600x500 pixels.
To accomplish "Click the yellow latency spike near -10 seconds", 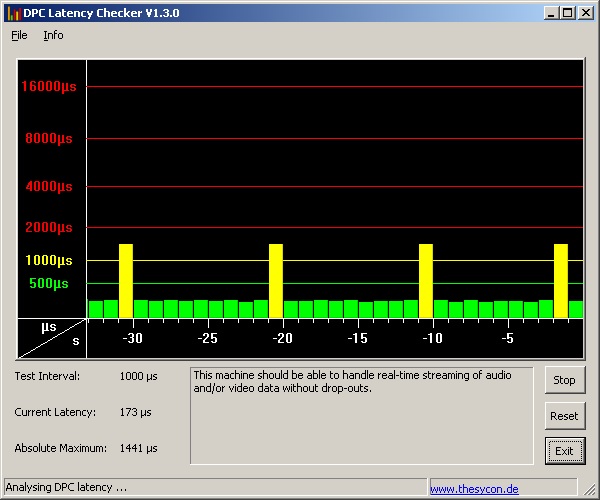I will pos(426,281).
